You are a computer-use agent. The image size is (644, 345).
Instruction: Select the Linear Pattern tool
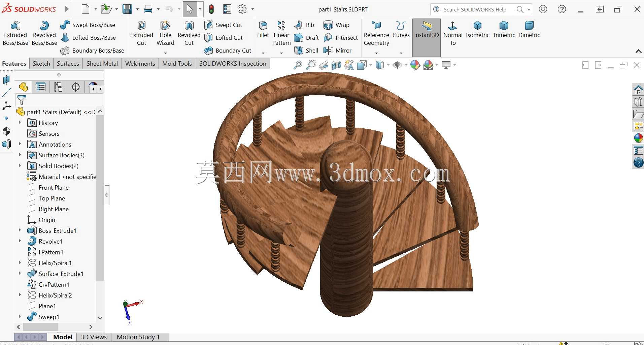pos(281,33)
